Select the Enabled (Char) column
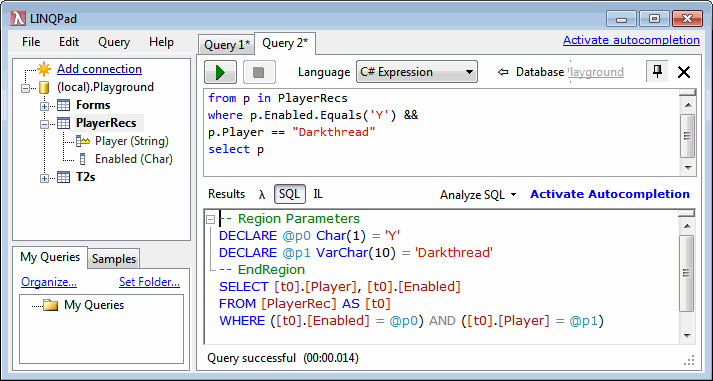This screenshot has height=381, width=713. (134, 159)
